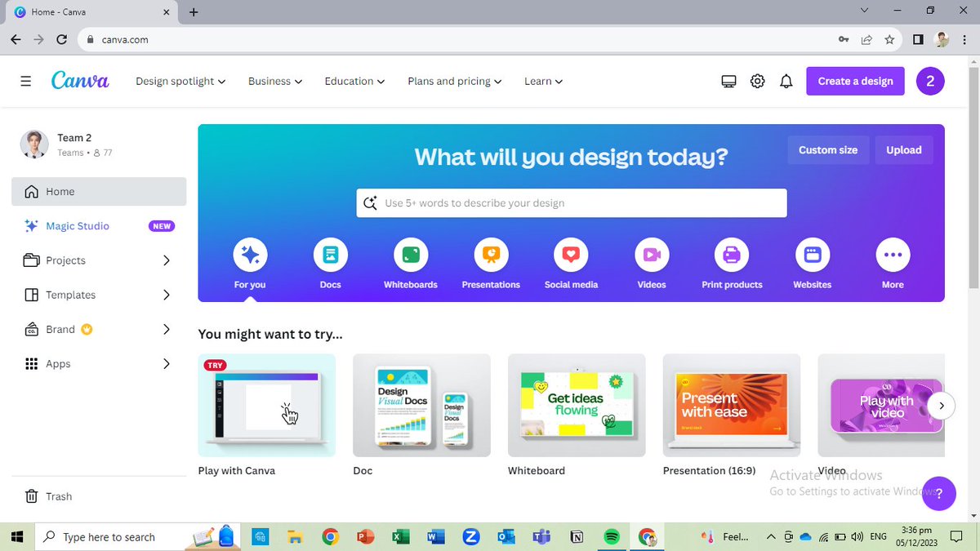Expand the Projects chevron in sidebar
Image resolution: width=980 pixels, height=551 pixels.
click(167, 260)
